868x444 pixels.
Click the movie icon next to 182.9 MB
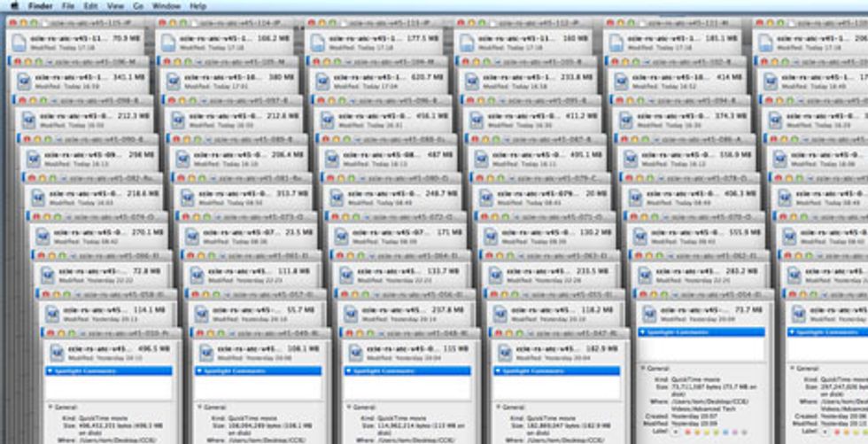point(504,353)
